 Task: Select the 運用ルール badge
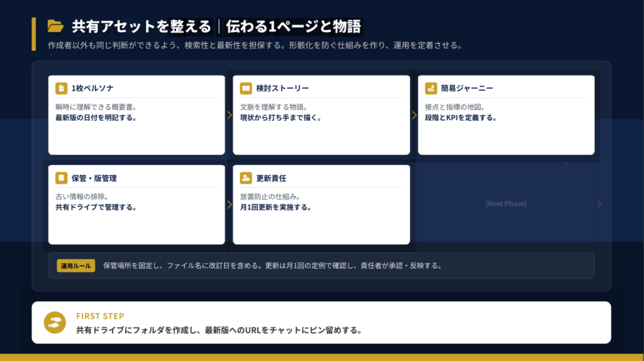[x=75, y=265]
